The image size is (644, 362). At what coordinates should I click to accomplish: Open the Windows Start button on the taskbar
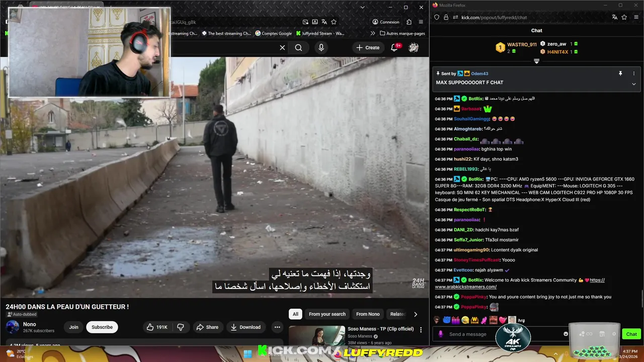248,353
